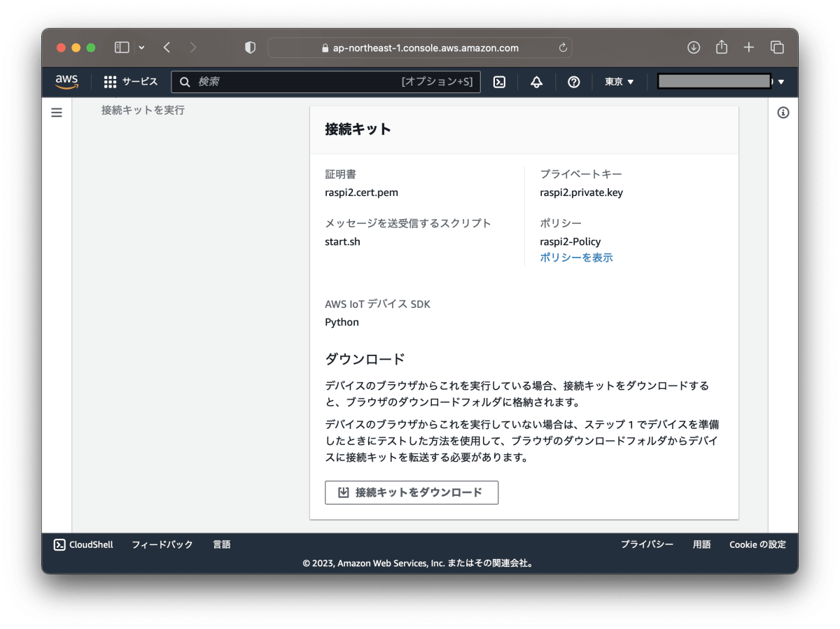Click the search magnifier icon

(185, 82)
